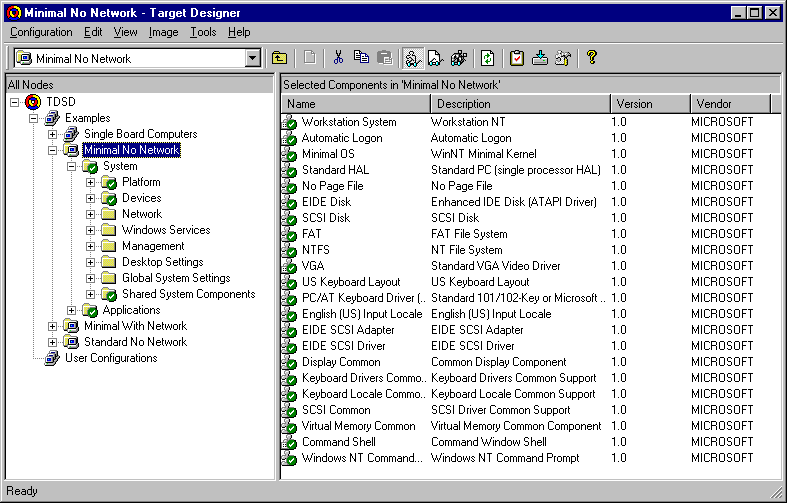Toggle the check icon next to Automatic Logon

290,139
